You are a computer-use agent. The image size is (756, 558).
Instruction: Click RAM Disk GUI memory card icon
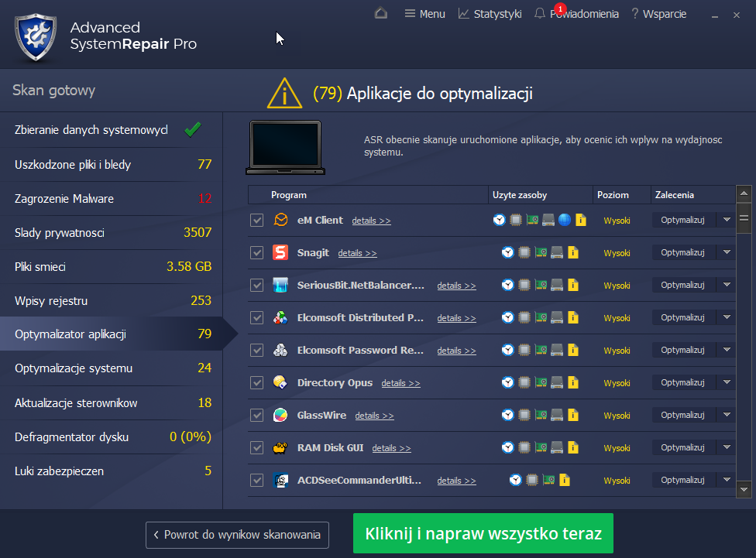541,447
